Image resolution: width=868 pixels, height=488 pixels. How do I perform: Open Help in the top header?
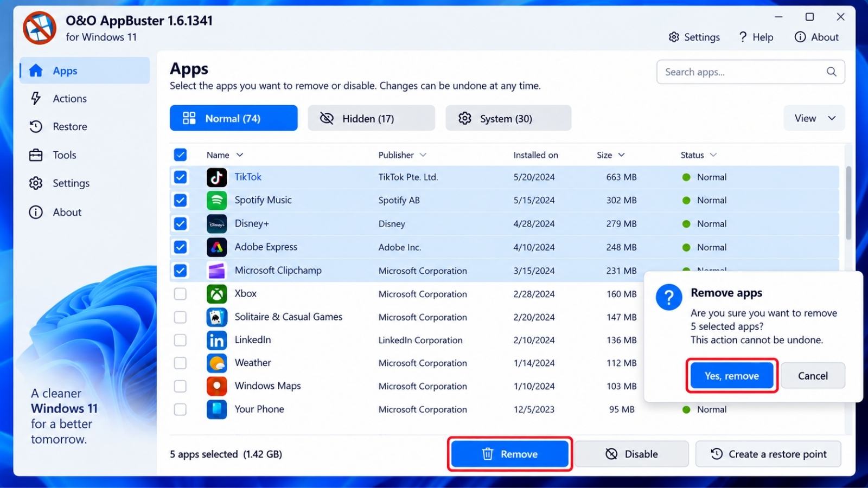click(x=755, y=37)
